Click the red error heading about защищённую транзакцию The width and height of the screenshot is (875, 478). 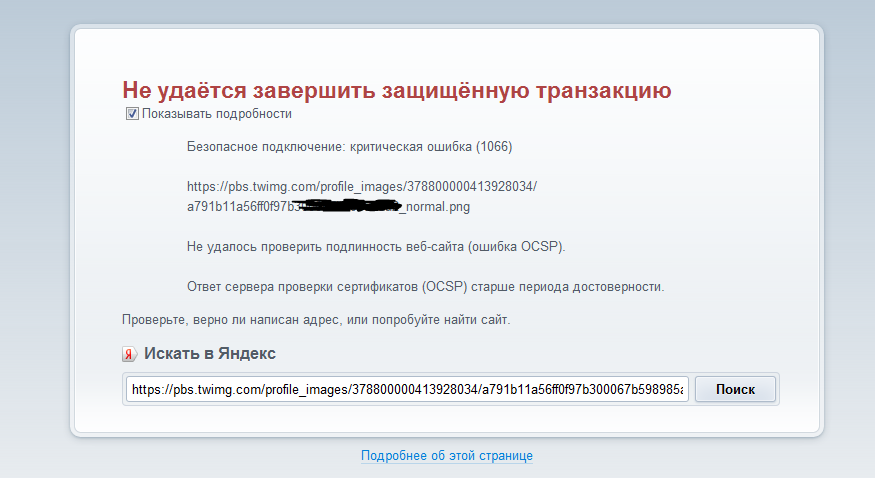(x=396, y=90)
